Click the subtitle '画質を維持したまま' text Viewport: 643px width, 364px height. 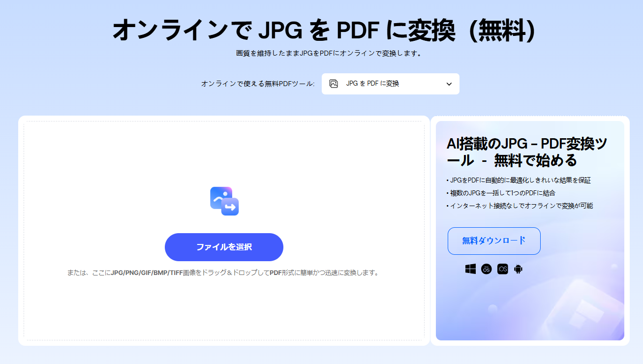pyautogui.click(x=328, y=53)
